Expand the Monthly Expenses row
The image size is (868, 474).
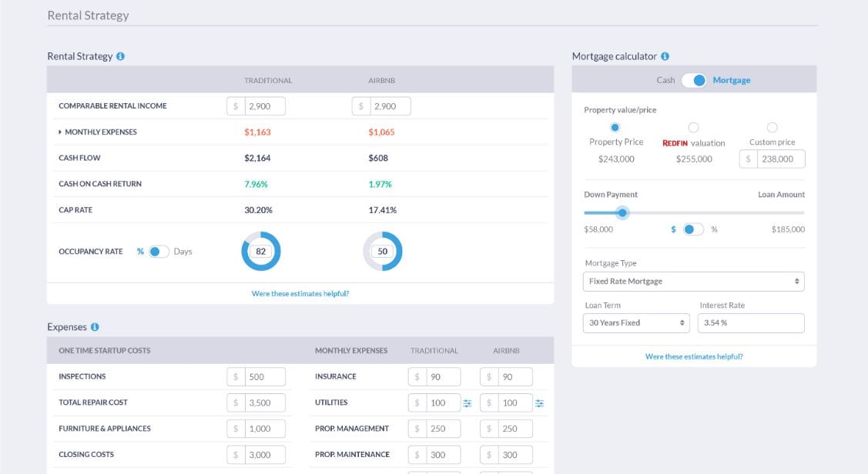click(61, 132)
